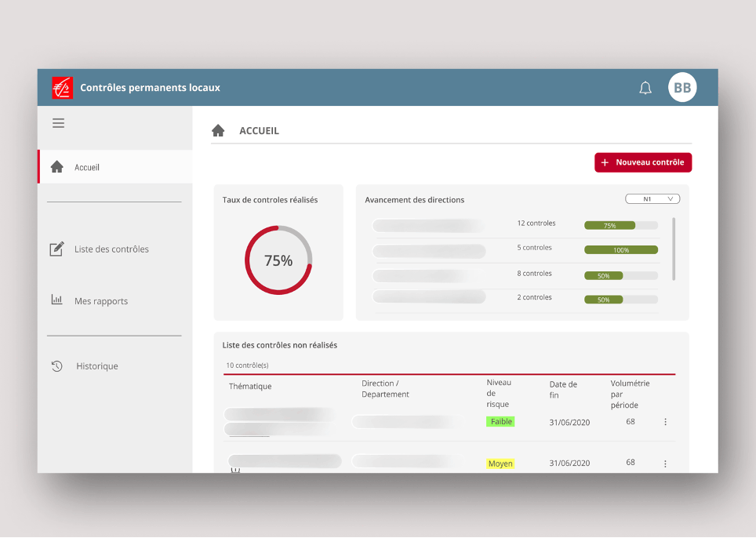Click the home icon beside ACCUEIL breadcrumb

(218, 131)
